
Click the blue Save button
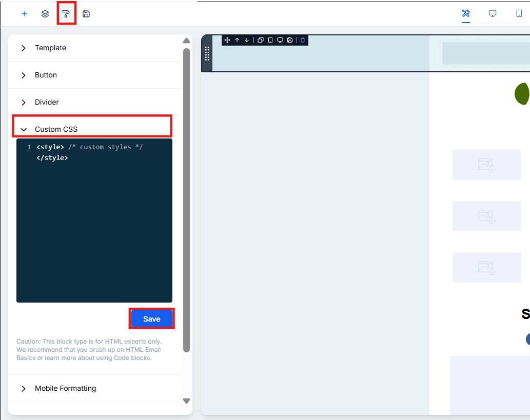pos(152,319)
